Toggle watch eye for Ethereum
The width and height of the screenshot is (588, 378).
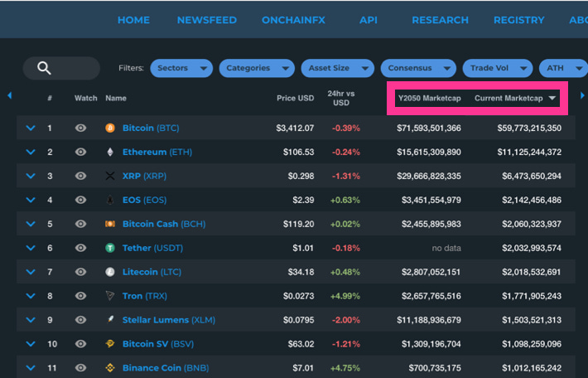point(80,152)
